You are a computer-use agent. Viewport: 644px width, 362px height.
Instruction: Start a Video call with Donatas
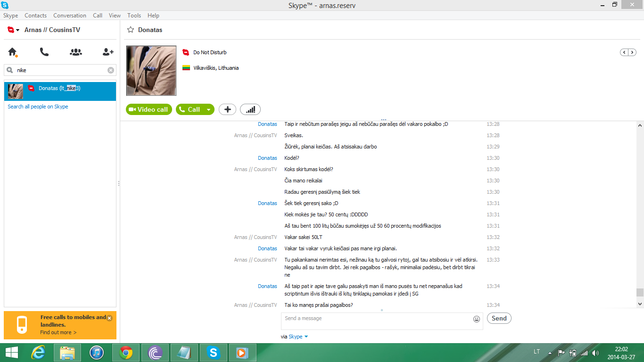click(149, 109)
